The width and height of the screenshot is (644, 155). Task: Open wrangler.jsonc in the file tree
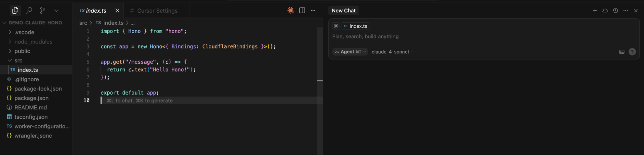33,136
